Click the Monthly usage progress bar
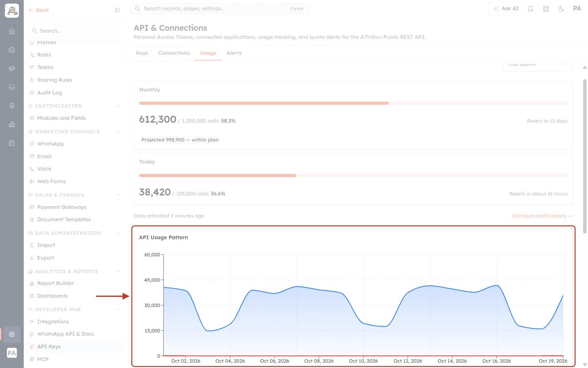The height and width of the screenshot is (368, 588). coord(353,103)
